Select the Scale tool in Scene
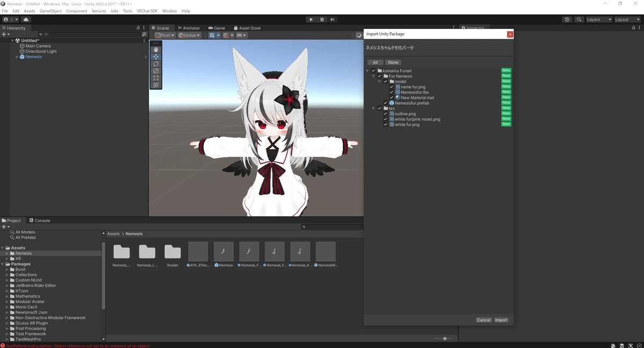644x348 pixels. tap(156, 70)
